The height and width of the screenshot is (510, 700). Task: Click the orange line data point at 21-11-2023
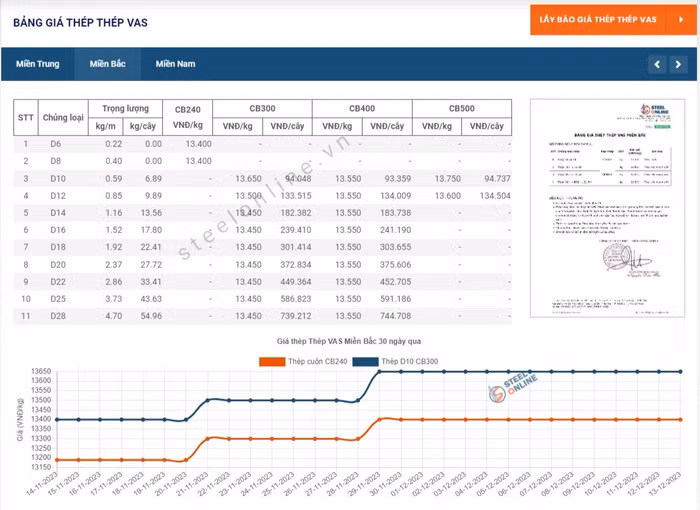tap(207, 439)
